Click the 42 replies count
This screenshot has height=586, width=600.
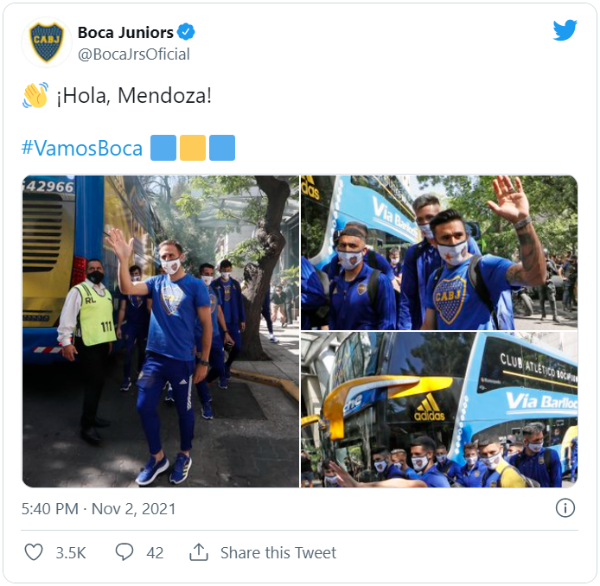[155, 553]
